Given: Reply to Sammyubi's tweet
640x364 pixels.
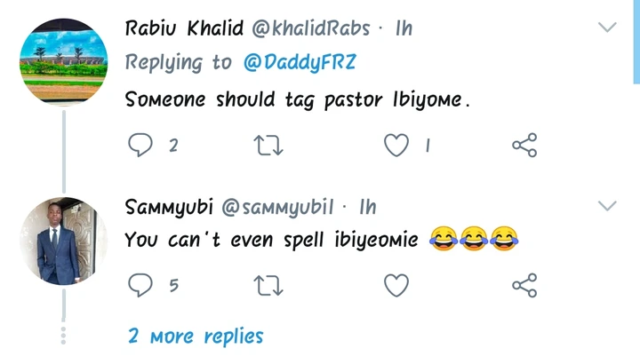Looking at the screenshot, I should coord(140,285).
